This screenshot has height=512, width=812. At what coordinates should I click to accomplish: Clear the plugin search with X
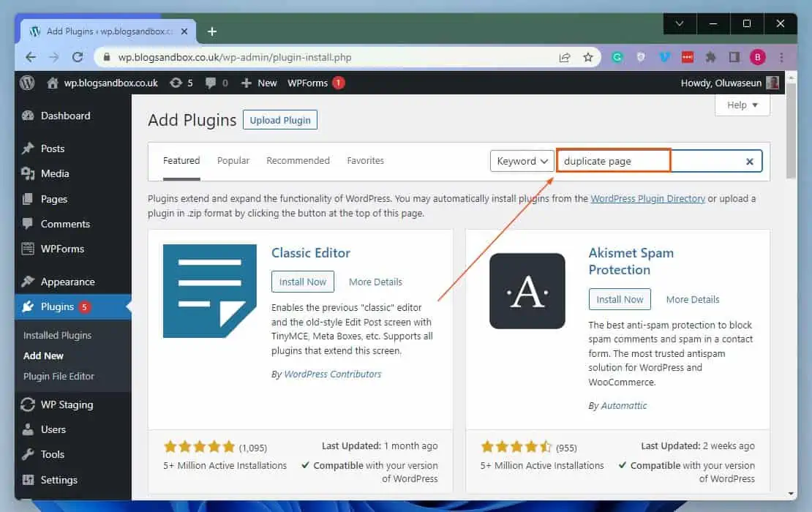(x=749, y=162)
